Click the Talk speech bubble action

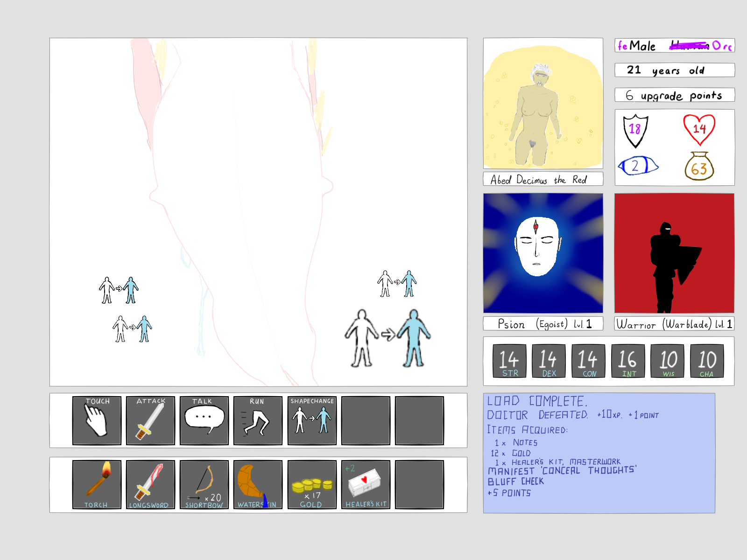tap(204, 420)
